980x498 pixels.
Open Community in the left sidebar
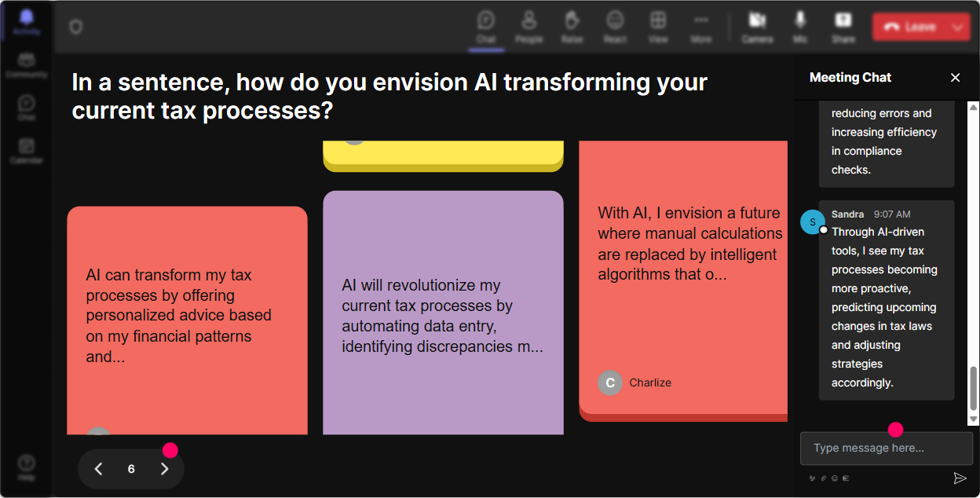point(27,65)
